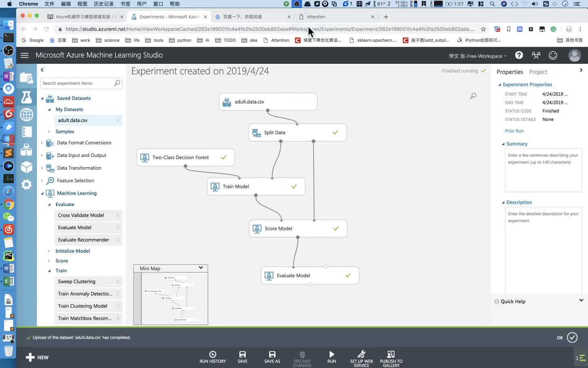588x368 pixels.
Task: Select the Sweep Clustering item
Action: point(88,282)
